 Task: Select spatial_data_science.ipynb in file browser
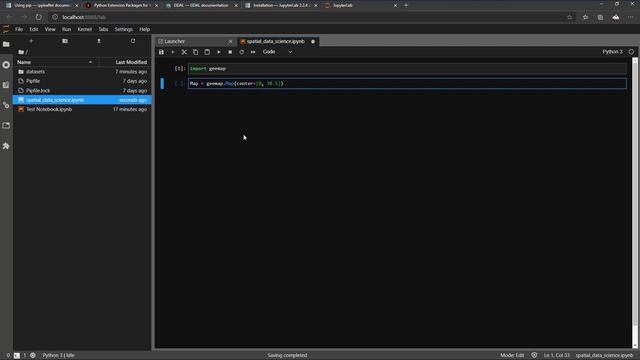[x=82, y=100]
